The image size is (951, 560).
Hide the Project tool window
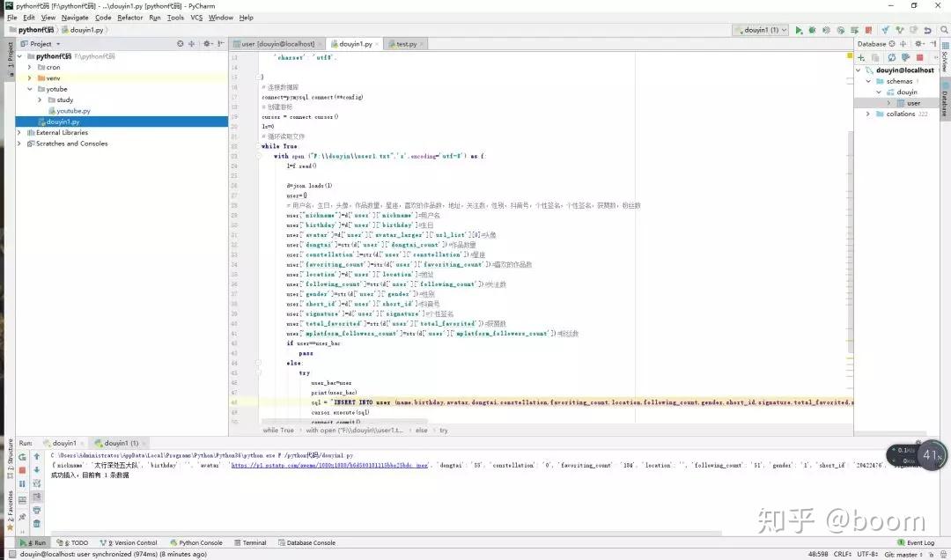point(220,44)
